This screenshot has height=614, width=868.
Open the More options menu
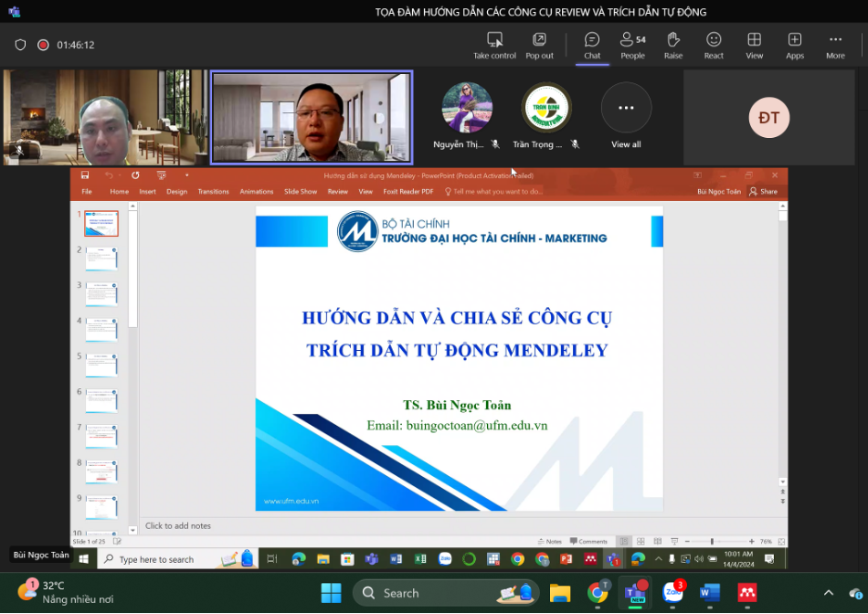[835, 45]
